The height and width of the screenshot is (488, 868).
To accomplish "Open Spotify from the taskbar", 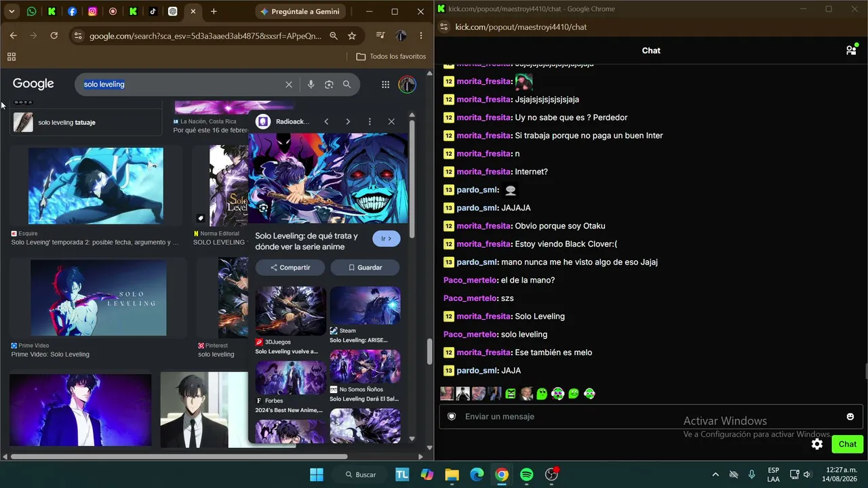I will click(x=527, y=474).
